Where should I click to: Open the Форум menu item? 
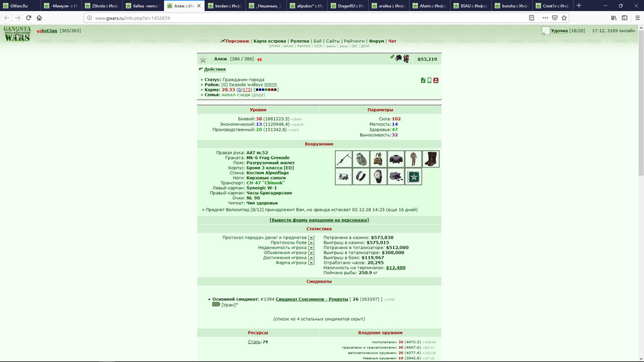(x=376, y=41)
